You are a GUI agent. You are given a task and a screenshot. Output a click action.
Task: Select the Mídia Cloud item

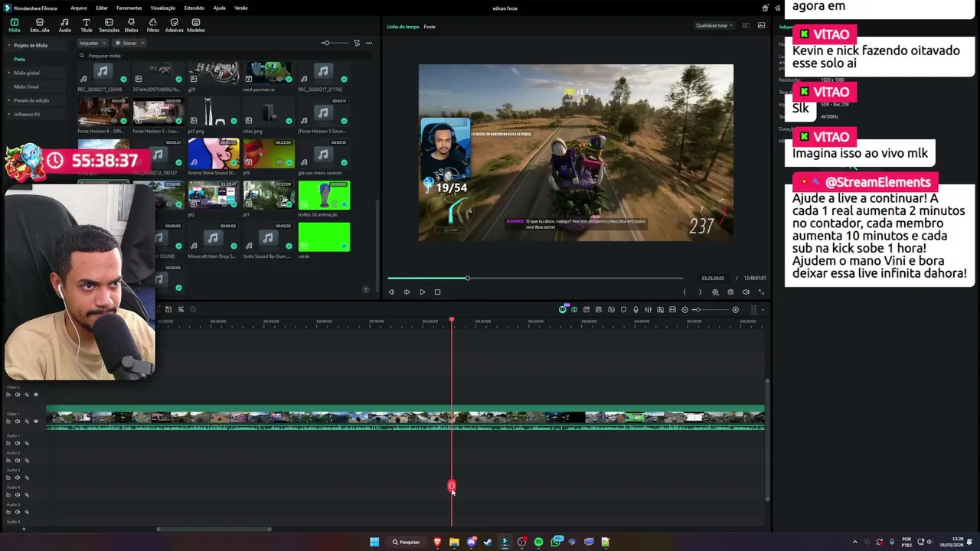[x=26, y=86]
